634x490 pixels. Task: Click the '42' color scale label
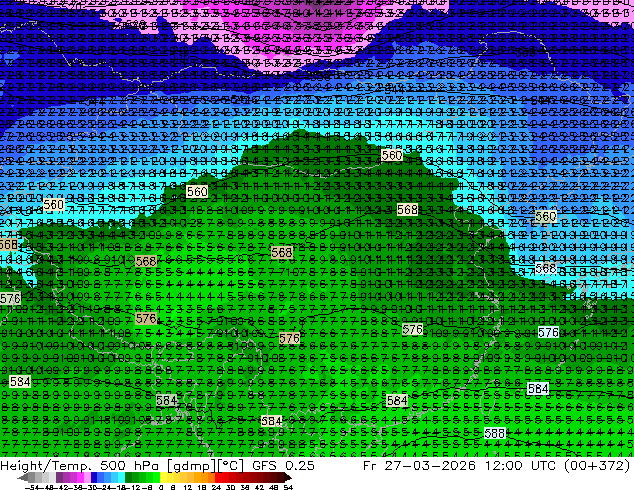tap(259, 488)
